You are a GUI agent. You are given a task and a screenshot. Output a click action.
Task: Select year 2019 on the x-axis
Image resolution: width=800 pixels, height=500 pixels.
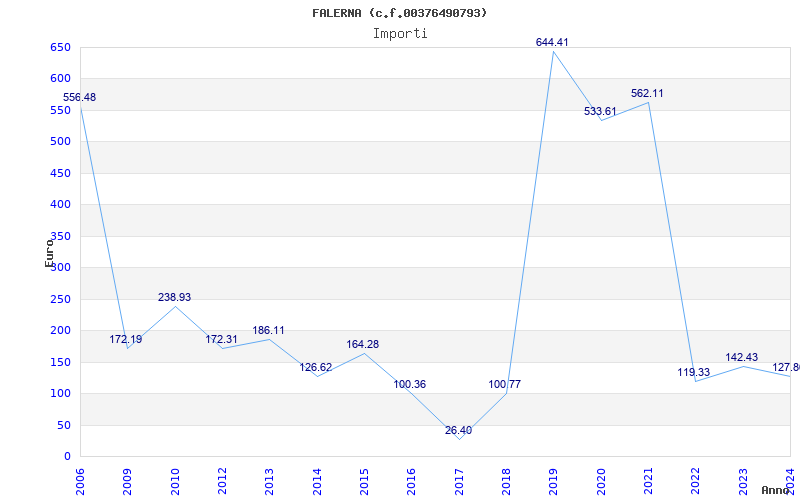(553, 480)
